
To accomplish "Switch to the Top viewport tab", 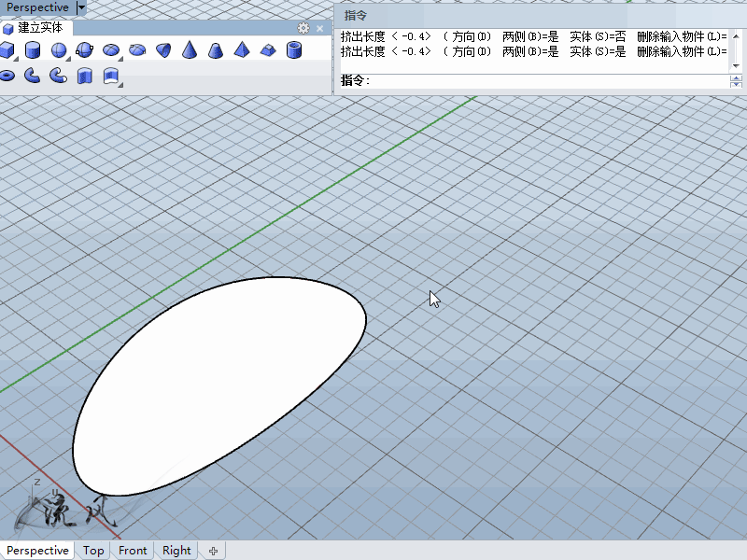I will [x=92, y=551].
